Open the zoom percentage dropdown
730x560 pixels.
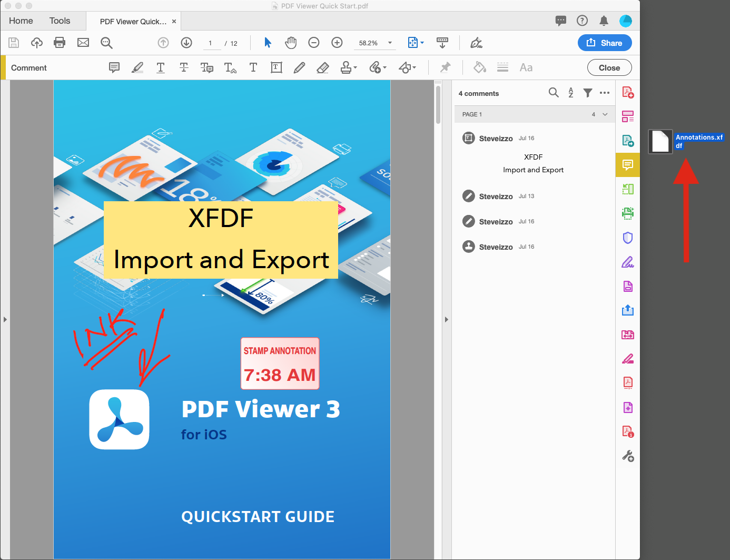(x=389, y=43)
